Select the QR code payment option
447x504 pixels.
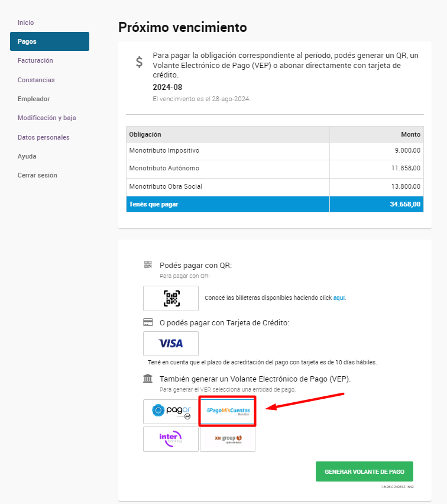click(171, 298)
